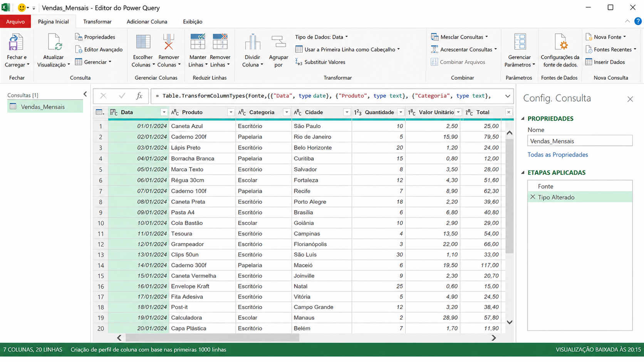Confirm the formula with the checkmark
Image resolution: width=644 pixels, height=362 pixels.
(x=122, y=96)
